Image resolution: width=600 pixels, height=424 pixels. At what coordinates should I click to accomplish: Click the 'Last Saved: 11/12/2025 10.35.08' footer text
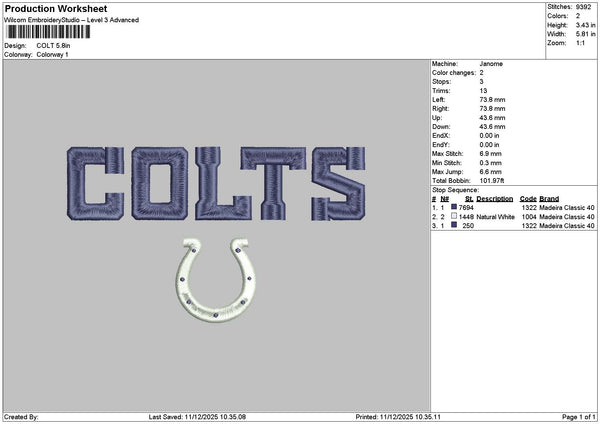[x=197, y=417]
